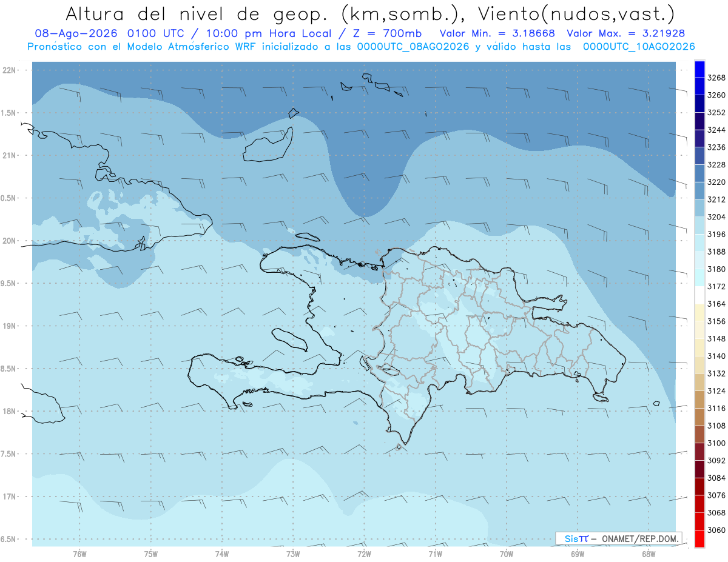Click the "1.5N" latitude label
The image size is (728, 562).
tap(9, 113)
